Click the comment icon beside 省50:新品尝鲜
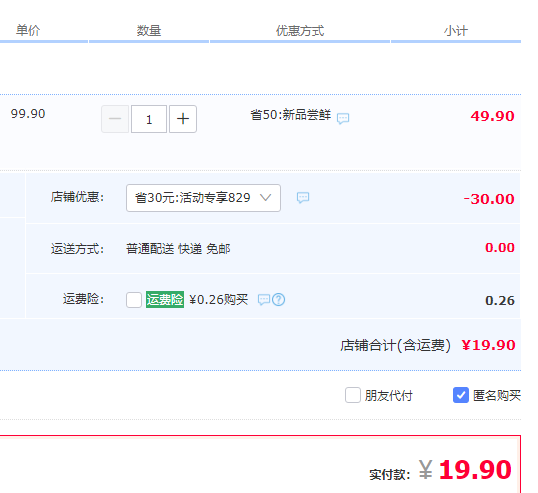The image size is (538, 493). pyautogui.click(x=343, y=118)
